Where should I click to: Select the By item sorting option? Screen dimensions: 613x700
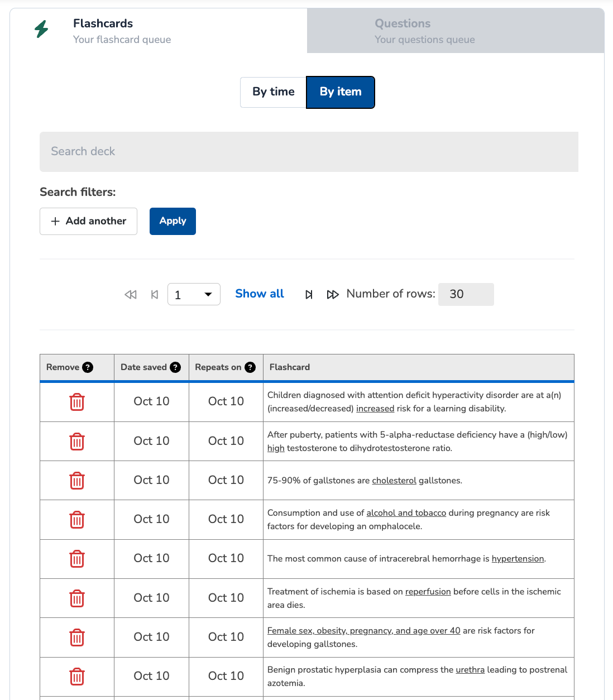pos(341,92)
